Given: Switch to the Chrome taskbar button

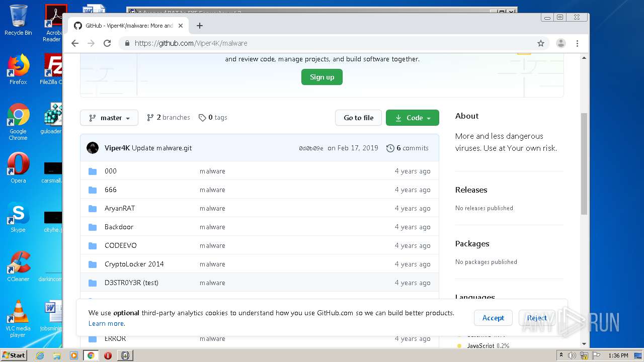Looking at the screenshot, I should (x=91, y=355).
